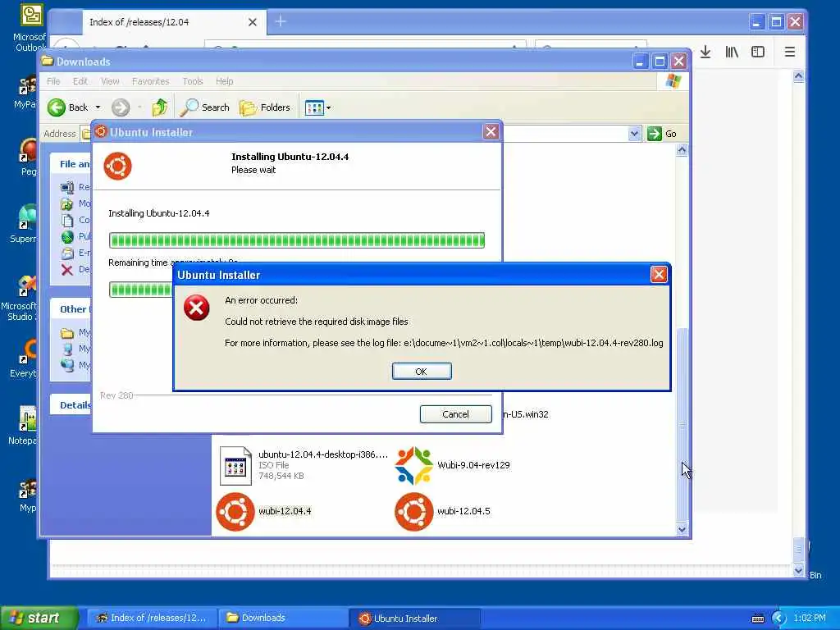Click the Forward arrow in Downloads toolbar
Viewport: 840px width, 630px height.
(121, 107)
